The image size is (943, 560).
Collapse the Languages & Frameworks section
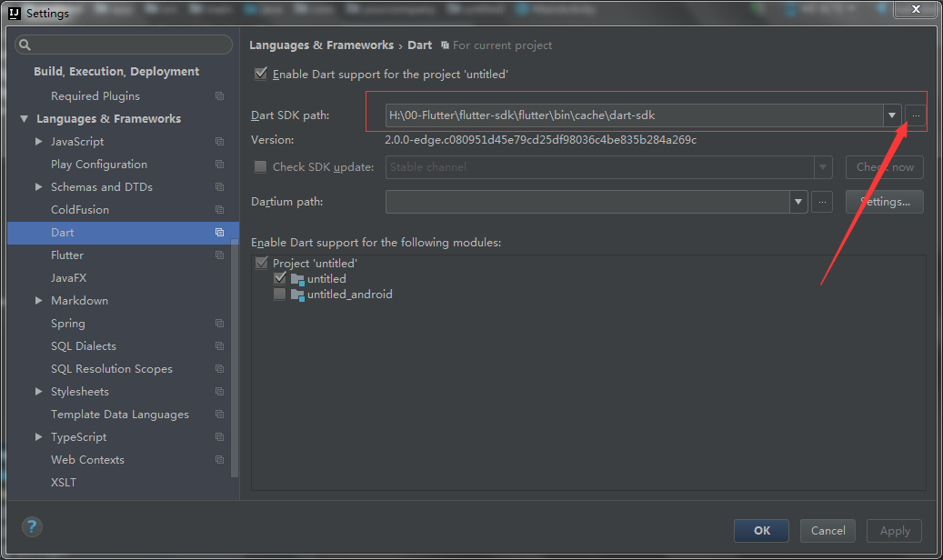coord(24,119)
